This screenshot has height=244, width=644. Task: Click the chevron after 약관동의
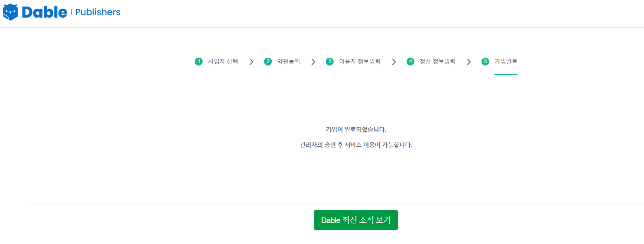point(313,62)
